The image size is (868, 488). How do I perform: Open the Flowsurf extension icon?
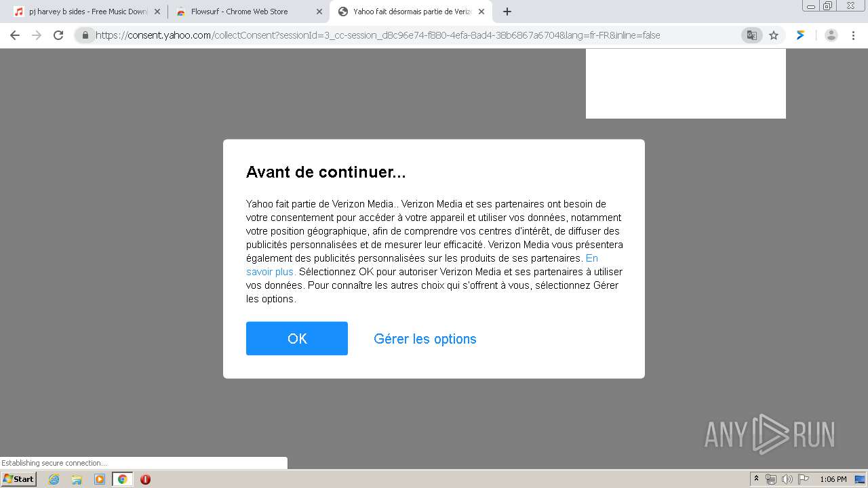pyautogui.click(x=801, y=35)
